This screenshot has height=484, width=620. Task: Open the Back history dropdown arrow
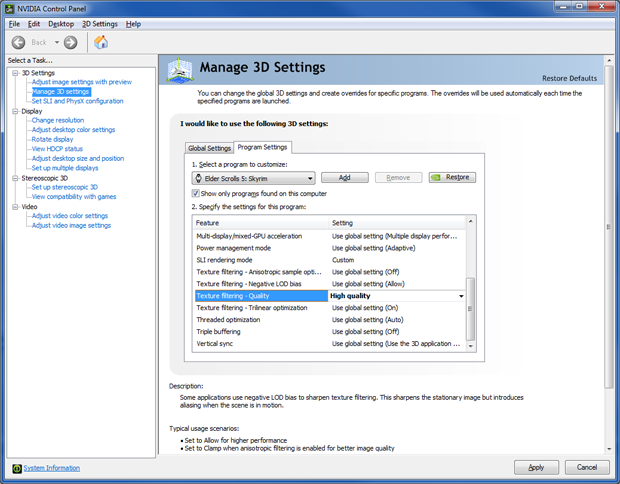pyautogui.click(x=57, y=42)
